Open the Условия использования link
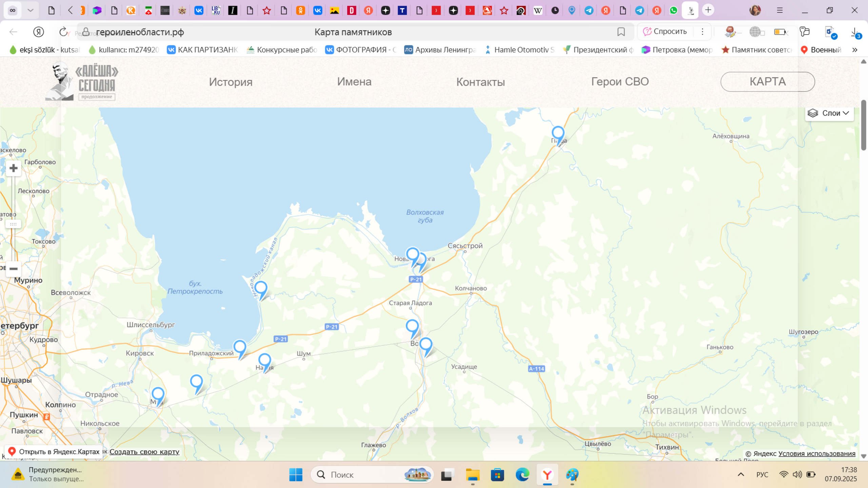This screenshot has width=868, height=488. coord(817,453)
